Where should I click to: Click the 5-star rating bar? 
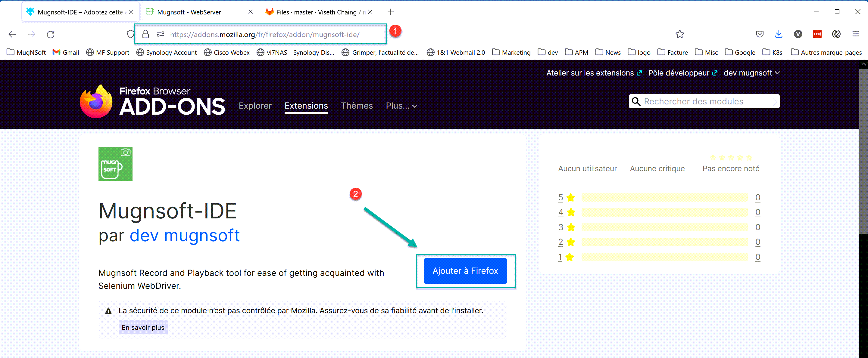tap(664, 198)
